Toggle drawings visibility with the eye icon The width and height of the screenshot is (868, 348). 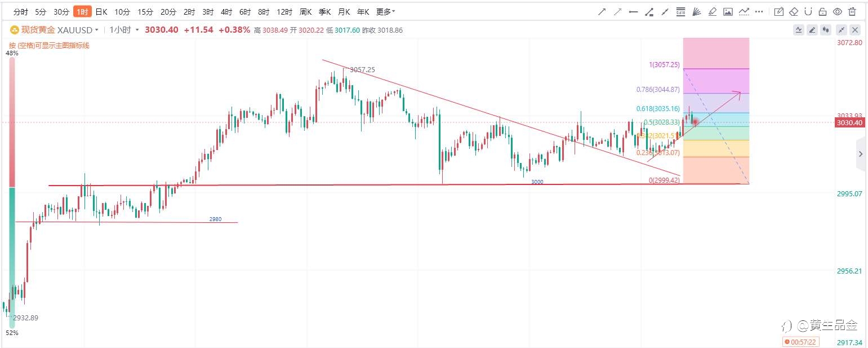tap(837, 11)
